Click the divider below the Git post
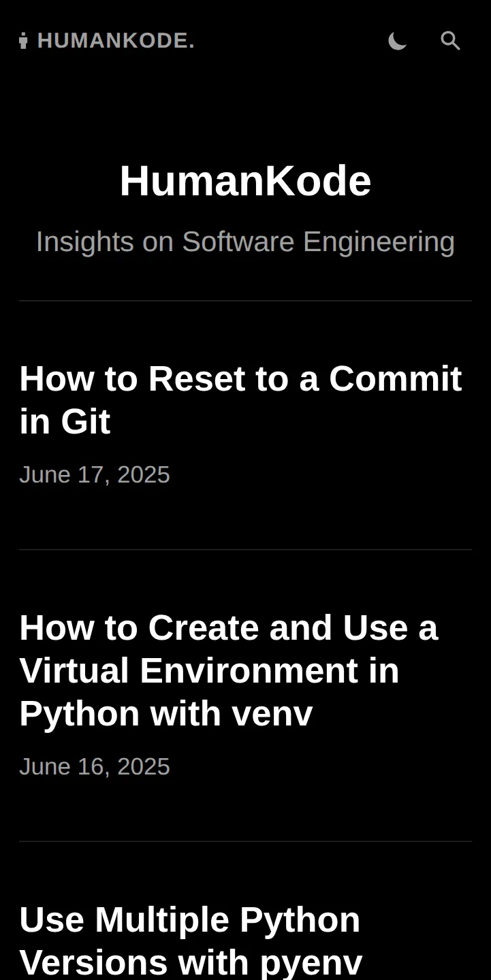Image resolution: width=491 pixels, height=980 pixels. pos(245,549)
